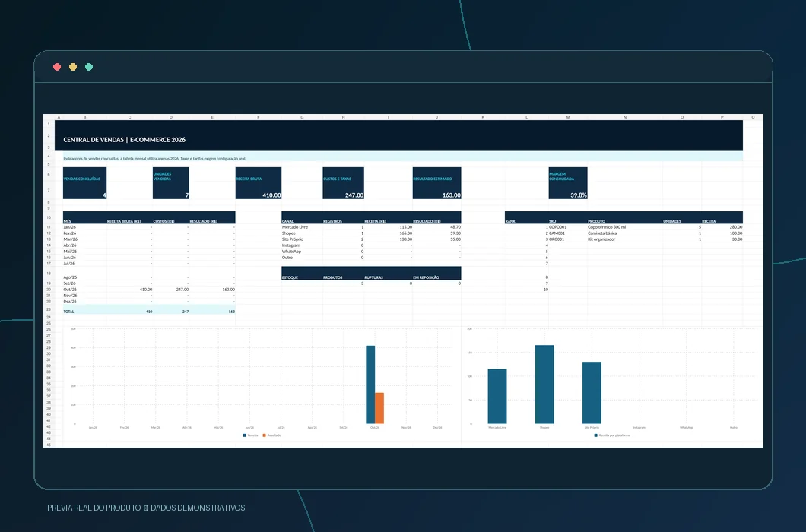Screen dimensions: 806x532
Task: Select the Mercado Livre channel cell
Action: [295, 227]
